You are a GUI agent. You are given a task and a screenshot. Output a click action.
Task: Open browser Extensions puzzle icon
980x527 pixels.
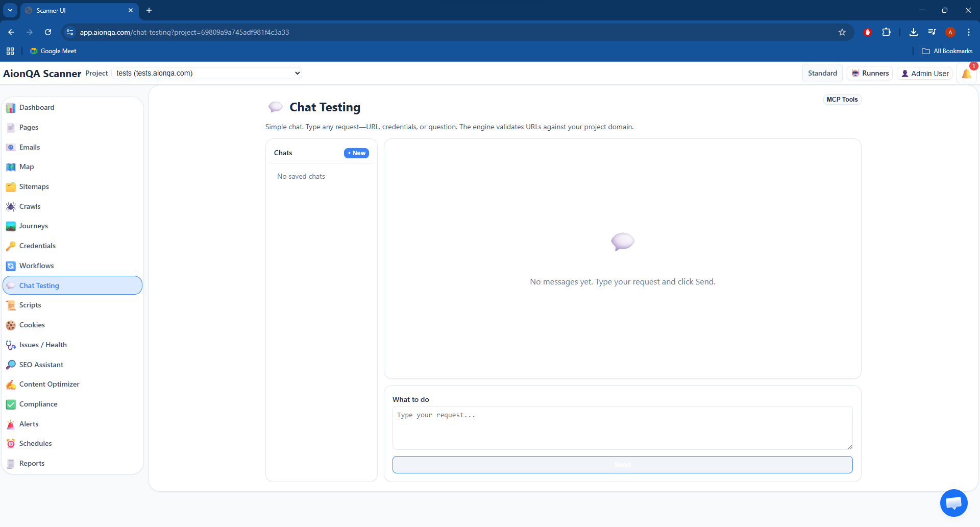887,32
